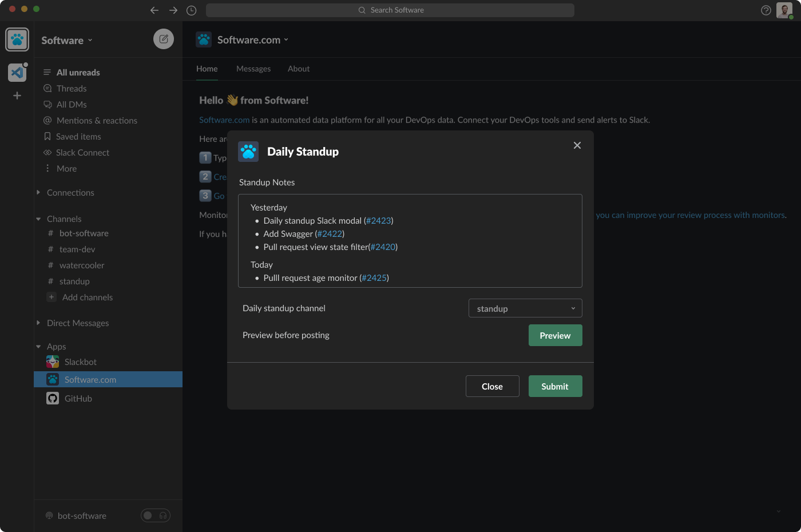Click the Preview button

pos(556,335)
